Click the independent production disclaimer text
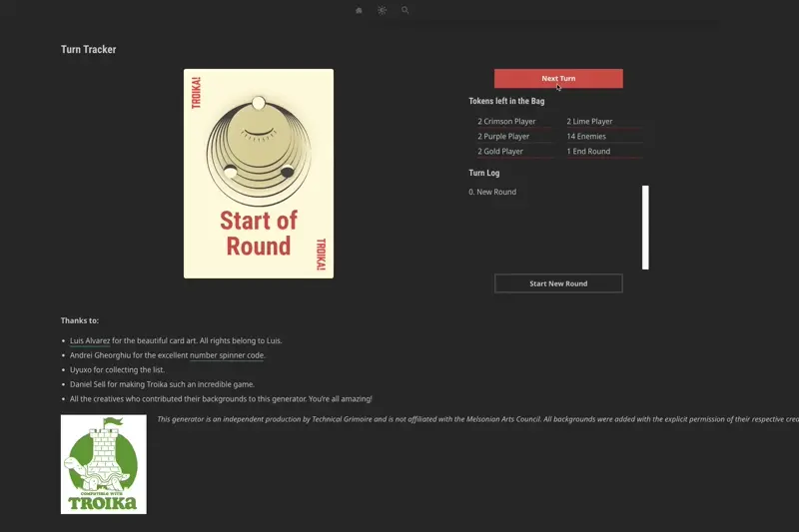The image size is (799, 532). click(x=478, y=419)
